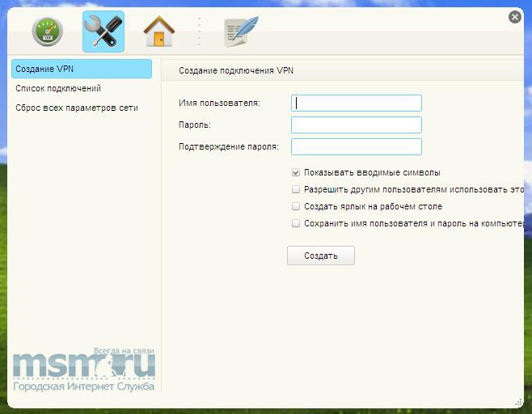This screenshot has width=532, height=414.
Task: Select the Создание VPN menu item
Action: 82,69
